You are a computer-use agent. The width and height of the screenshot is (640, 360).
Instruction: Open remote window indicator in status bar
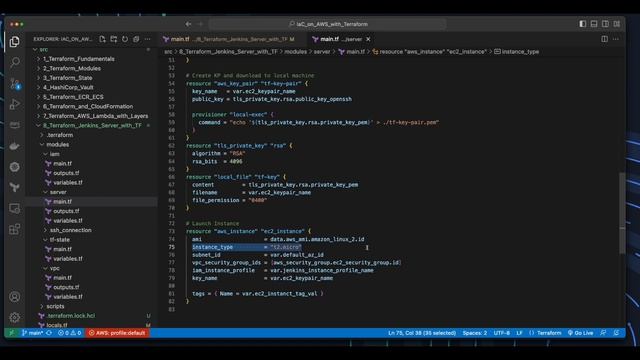click(11, 333)
